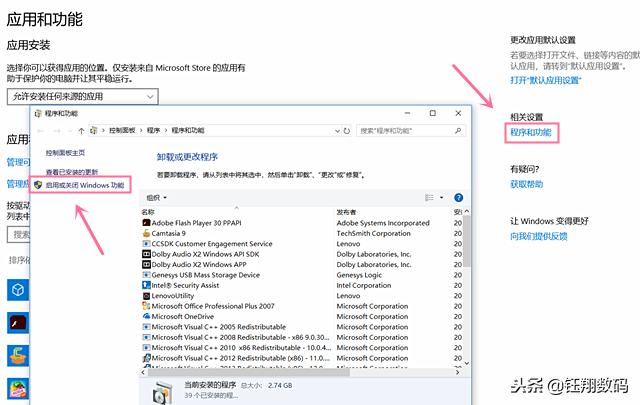Viewport: 640px width, 405px height.
Task: Click Genesys Logic publisher cell
Action: 359,275
